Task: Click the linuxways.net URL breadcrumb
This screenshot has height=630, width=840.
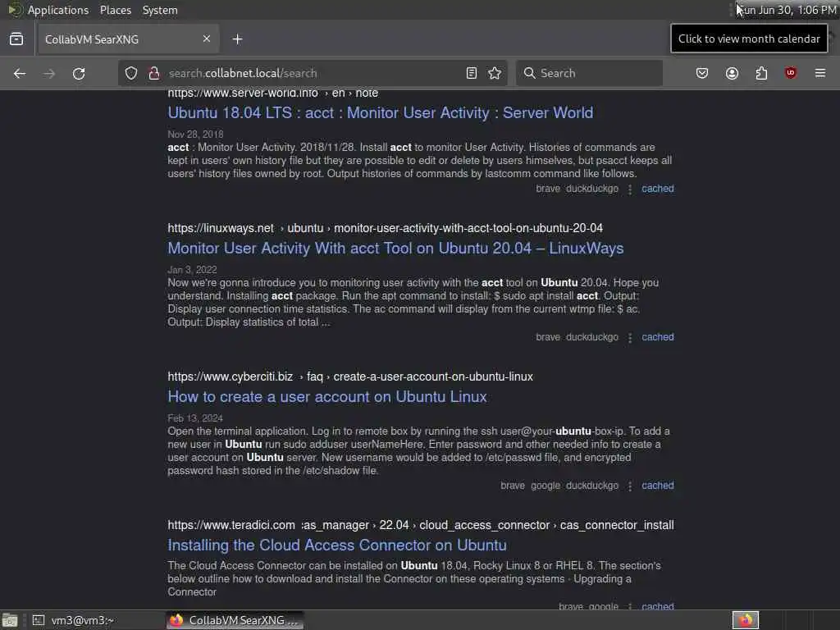Action: pyautogui.click(x=386, y=228)
